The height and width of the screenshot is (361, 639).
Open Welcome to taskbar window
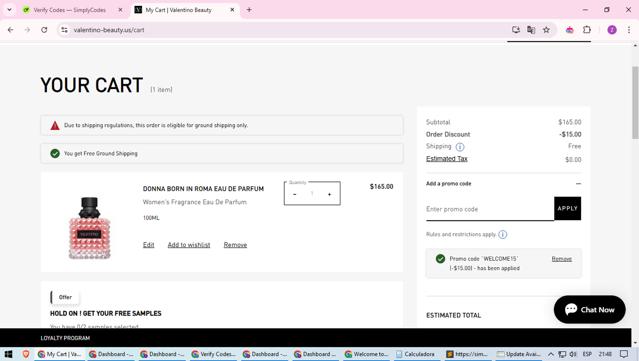pos(366,354)
